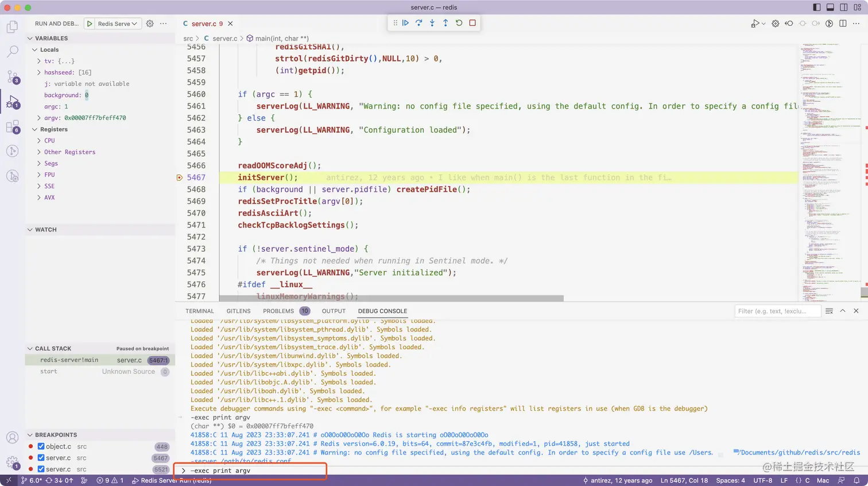Click errors and warnings count in status bar
Screen dimensions: 868x486
(110, 480)
